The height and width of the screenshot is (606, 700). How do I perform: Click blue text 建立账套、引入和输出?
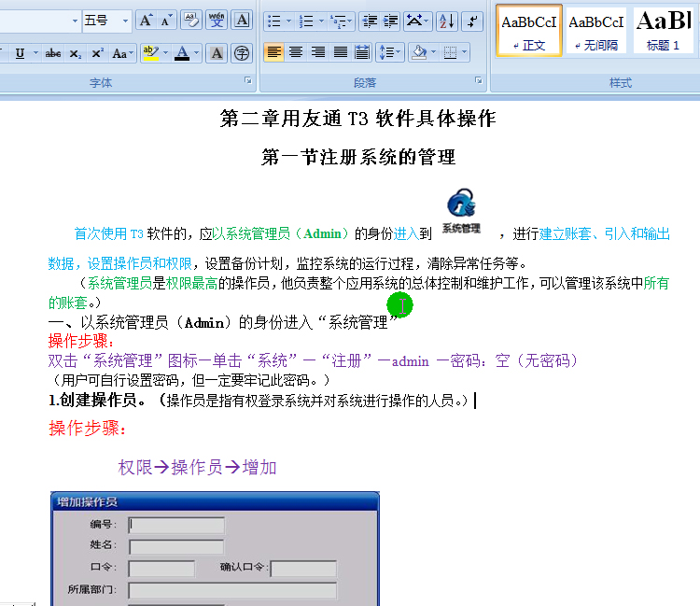604,233
